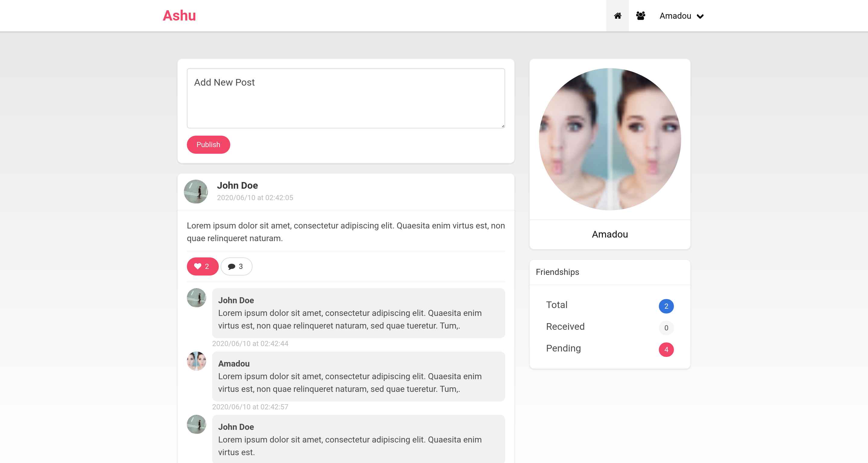Toggle the heart like button with 2 likes

tap(202, 266)
